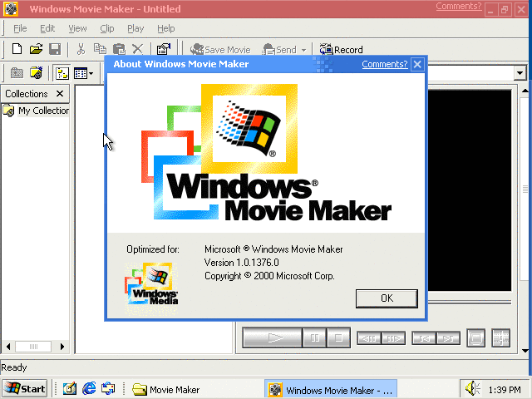Click the Collections horizontal scrollbar thumb

(x=33, y=347)
